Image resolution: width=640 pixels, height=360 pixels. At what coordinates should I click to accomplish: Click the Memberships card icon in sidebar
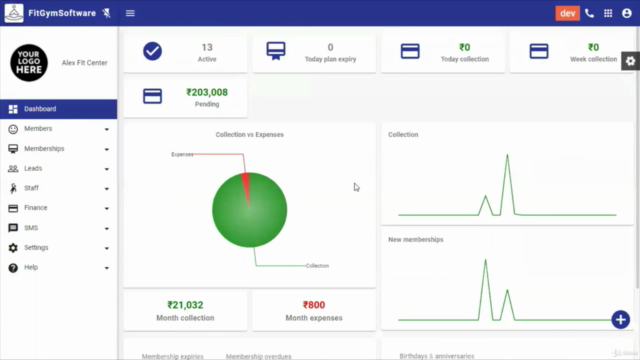click(x=13, y=149)
